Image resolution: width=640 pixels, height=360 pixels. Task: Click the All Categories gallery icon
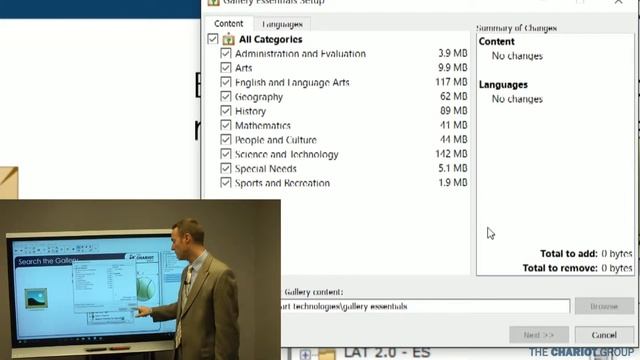click(x=229, y=39)
